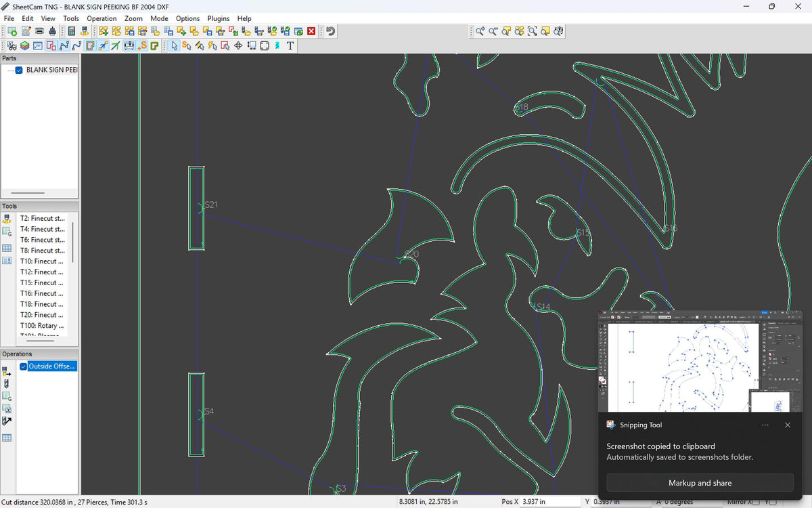Open the Plugins menu

[x=218, y=18]
